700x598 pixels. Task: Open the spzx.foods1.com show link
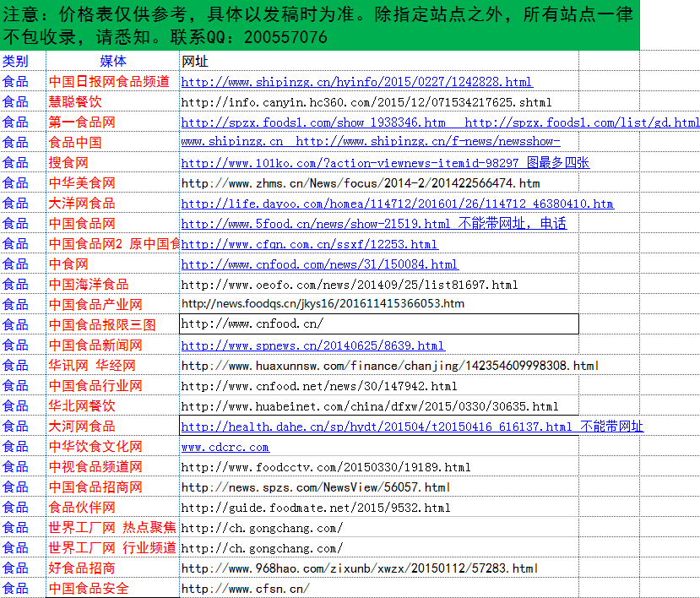pyautogui.click(x=313, y=122)
